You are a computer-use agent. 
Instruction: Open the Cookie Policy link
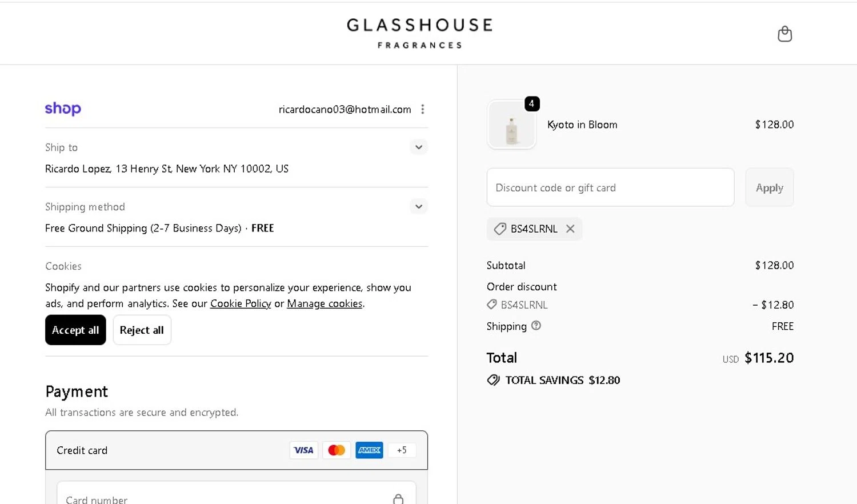point(241,303)
